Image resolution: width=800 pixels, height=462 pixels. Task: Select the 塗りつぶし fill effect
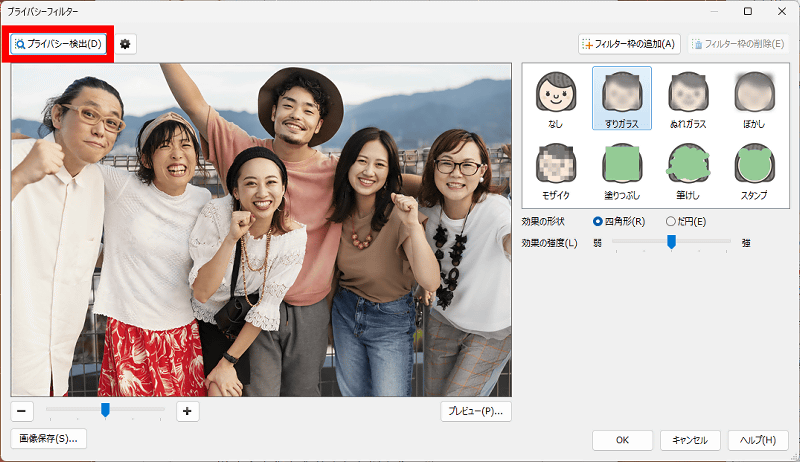click(x=621, y=172)
